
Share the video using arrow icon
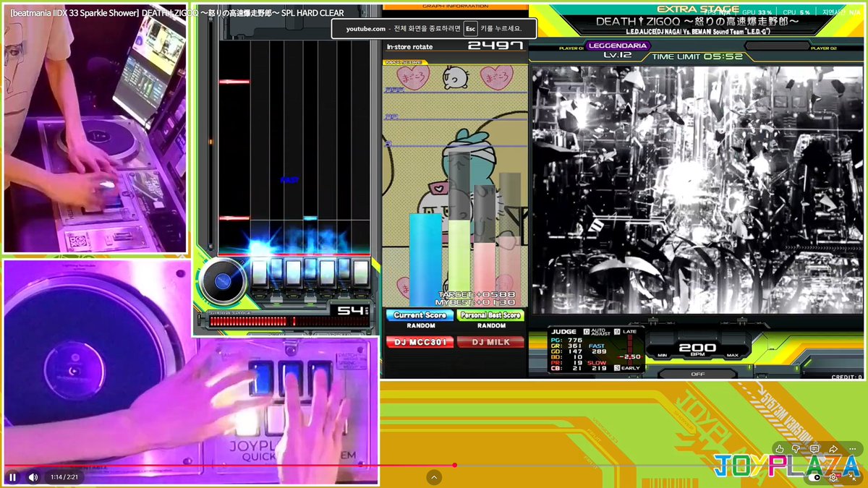tap(833, 448)
